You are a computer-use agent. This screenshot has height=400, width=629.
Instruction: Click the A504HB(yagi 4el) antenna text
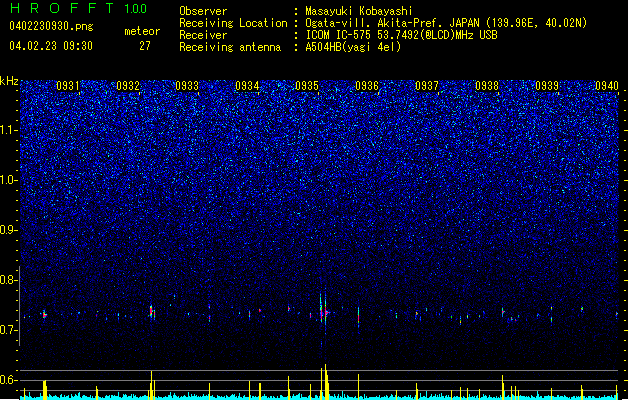[x=353, y=47]
